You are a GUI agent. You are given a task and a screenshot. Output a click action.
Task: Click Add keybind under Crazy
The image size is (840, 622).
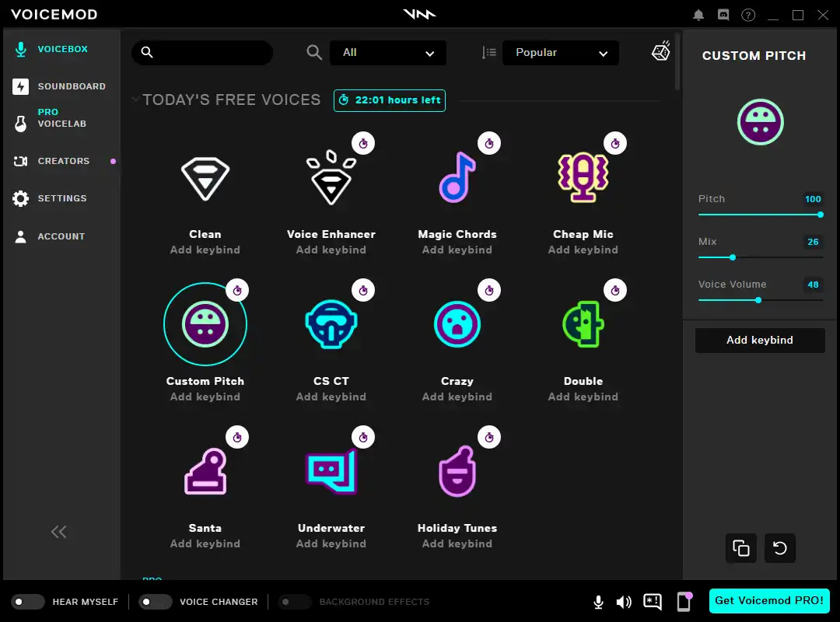457,397
